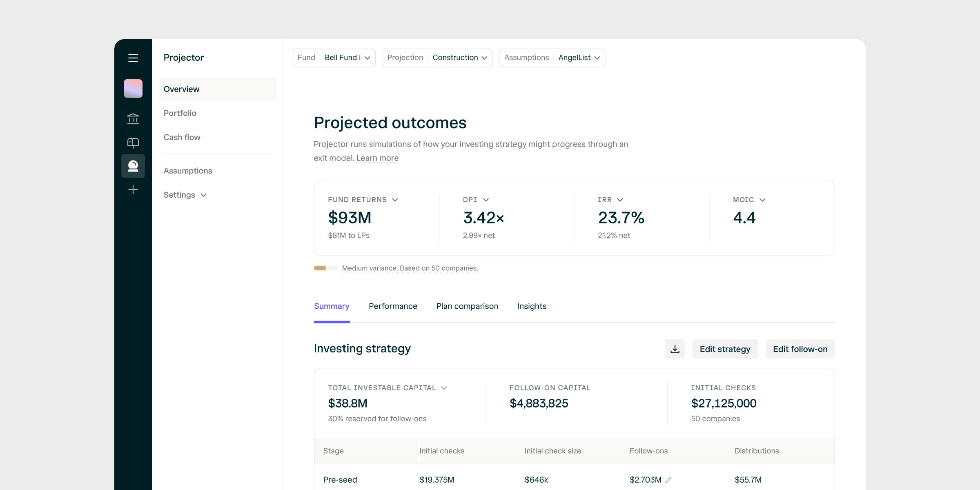
Task: Switch to the Performance tab
Action: click(393, 306)
